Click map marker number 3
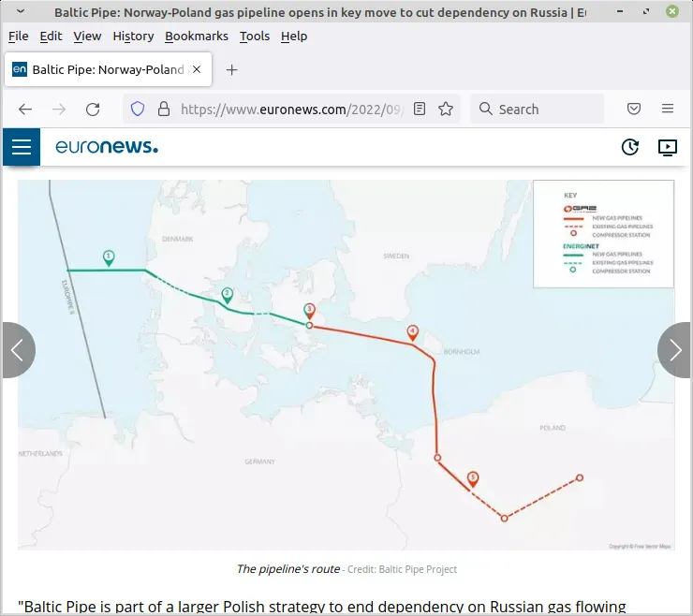Image resolution: width=693 pixels, height=616 pixels. click(309, 311)
